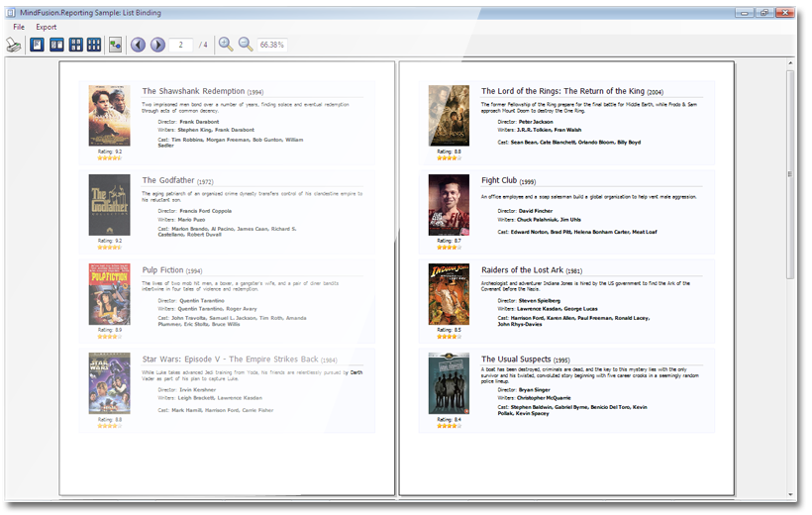Click 'Writers: Mario Puzo' text
812x515 pixels.
tap(181, 220)
